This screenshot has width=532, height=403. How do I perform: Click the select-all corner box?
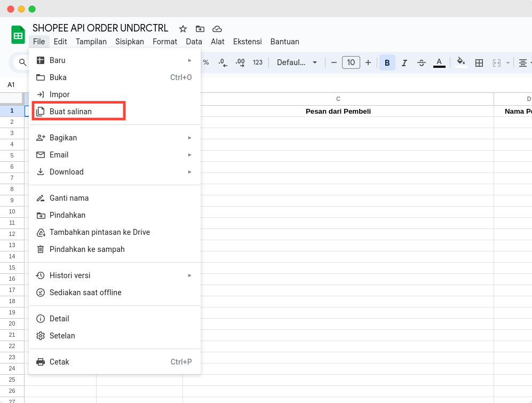12,98
